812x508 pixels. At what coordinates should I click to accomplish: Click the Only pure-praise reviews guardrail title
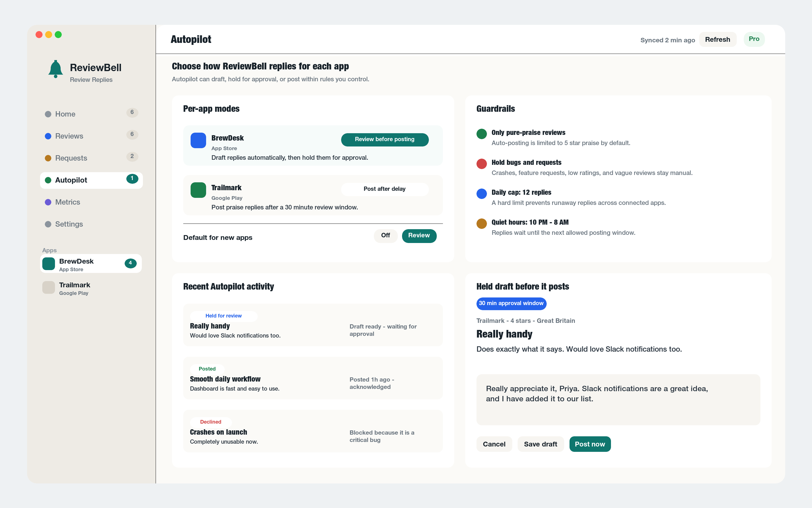click(528, 133)
